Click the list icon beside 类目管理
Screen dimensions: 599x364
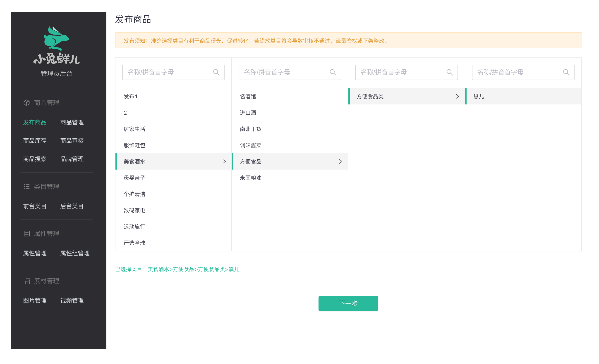26,187
